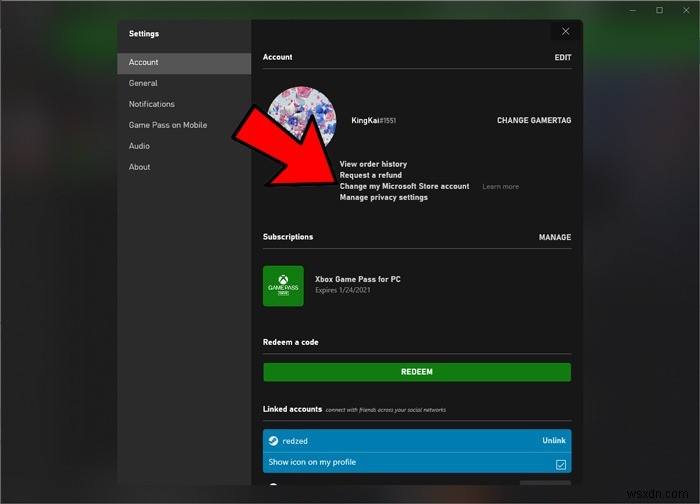The height and width of the screenshot is (504, 700).
Task: Go to Audio settings
Action: 184,146
